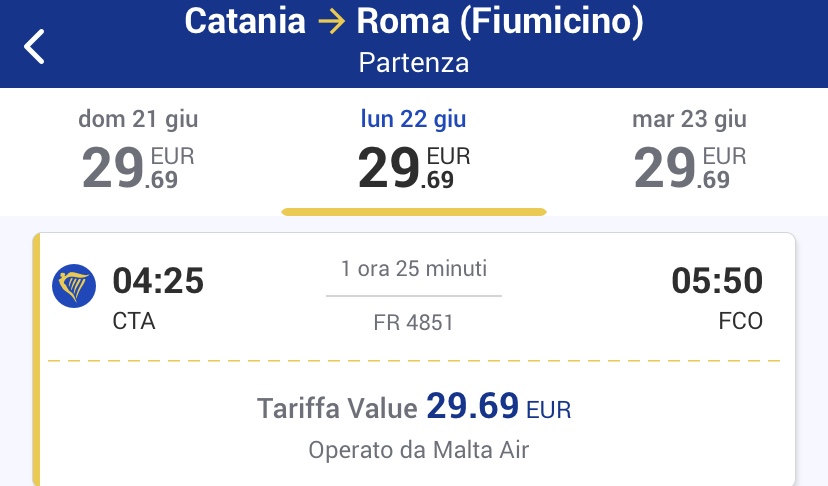
Task: Click the flight number FR 4851
Action: pyautogui.click(x=414, y=323)
